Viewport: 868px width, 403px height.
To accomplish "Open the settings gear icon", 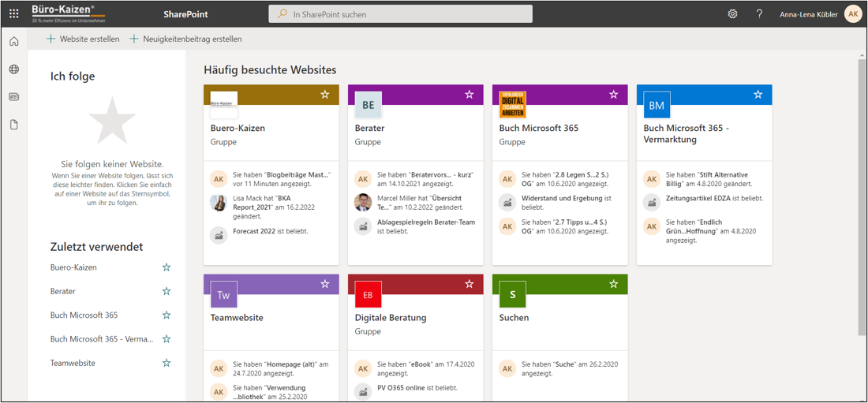I will (732, 14).
